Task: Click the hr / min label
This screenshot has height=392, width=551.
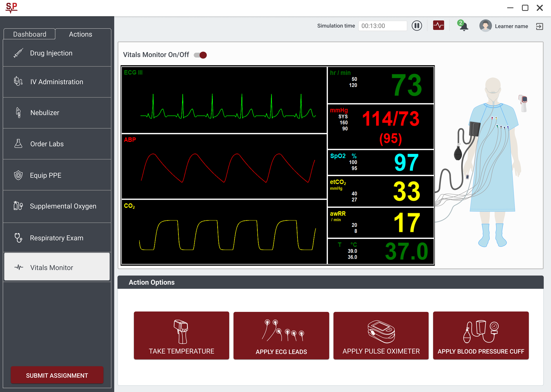Action: click(340, 73)
